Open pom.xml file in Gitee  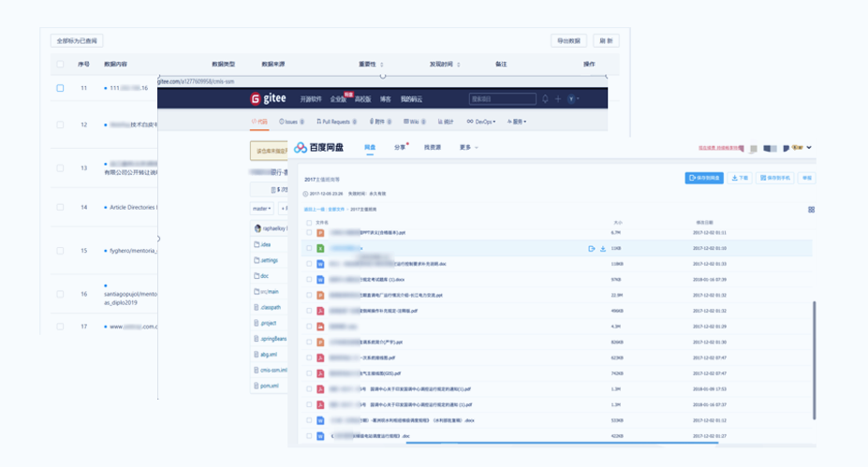point(266,386)
